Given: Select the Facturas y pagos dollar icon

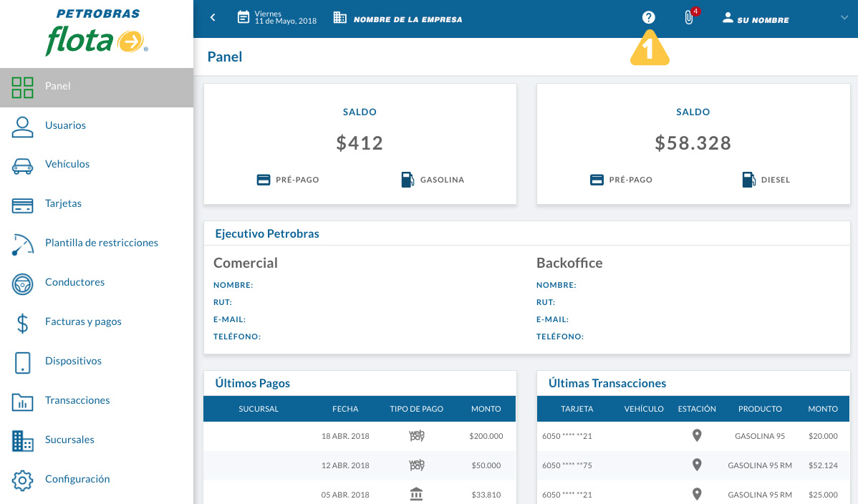Looking at the screenshot, I should 22,324.
